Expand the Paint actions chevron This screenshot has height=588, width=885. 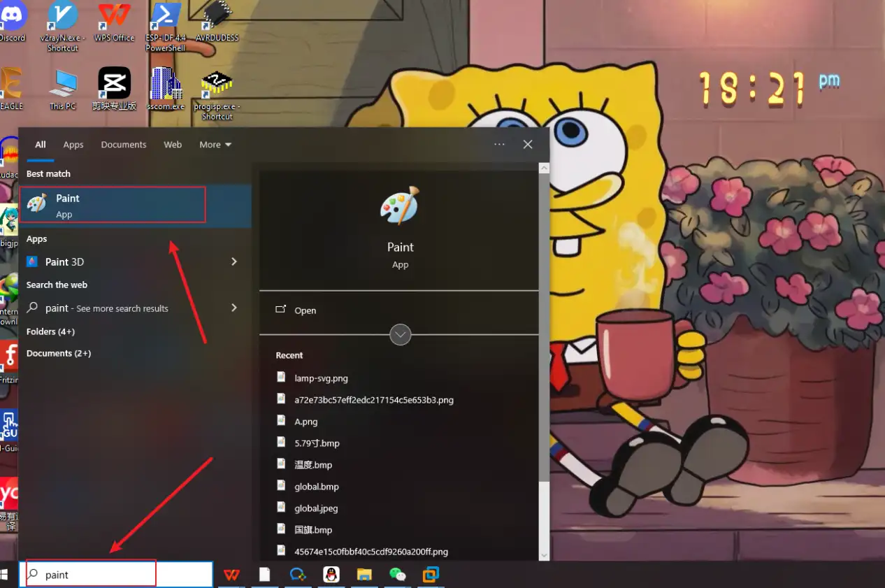pos(400,335)
